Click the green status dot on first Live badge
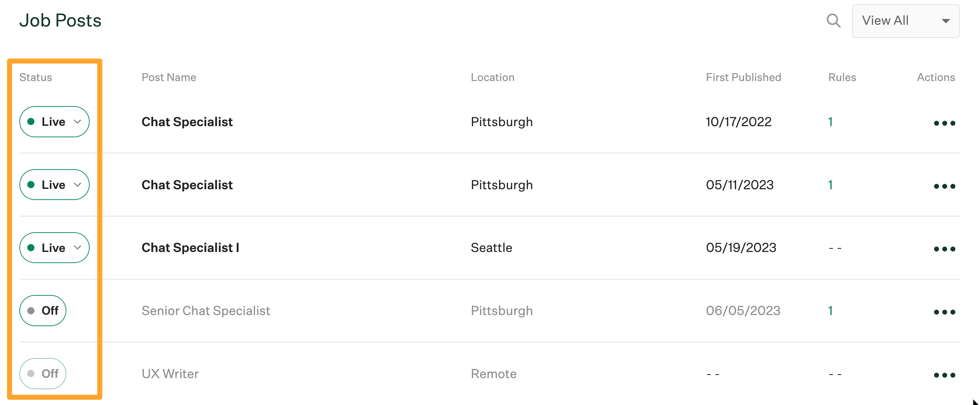 32,121
